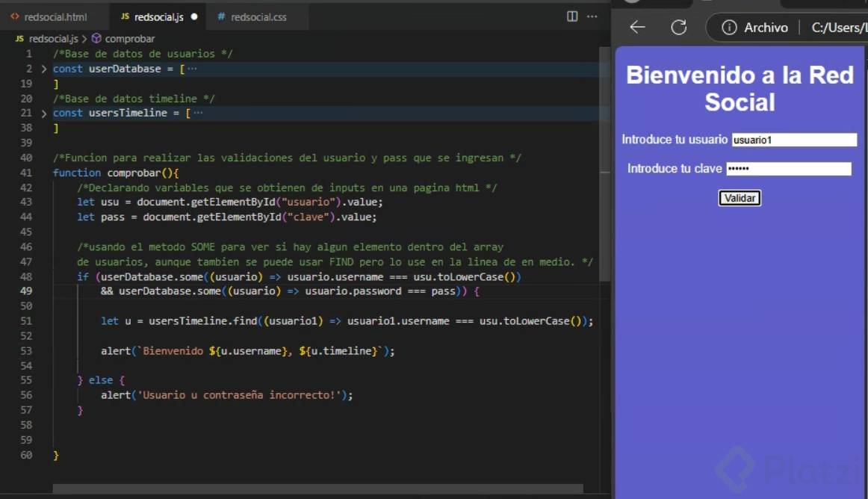Click the 'let usu' declaration line
868x499 pixels.
230,202
